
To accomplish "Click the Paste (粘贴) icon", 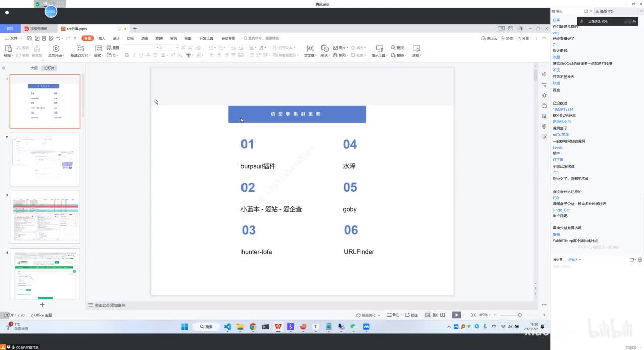I will (8, 48).
